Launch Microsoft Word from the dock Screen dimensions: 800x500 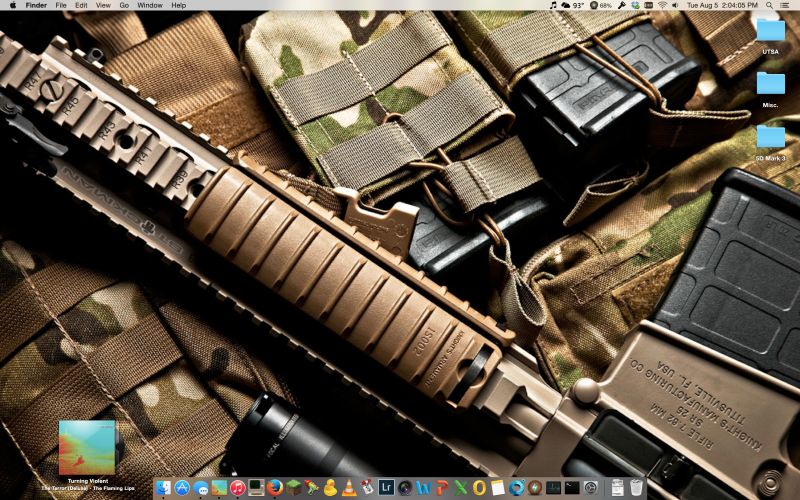(x=423, y=488)
